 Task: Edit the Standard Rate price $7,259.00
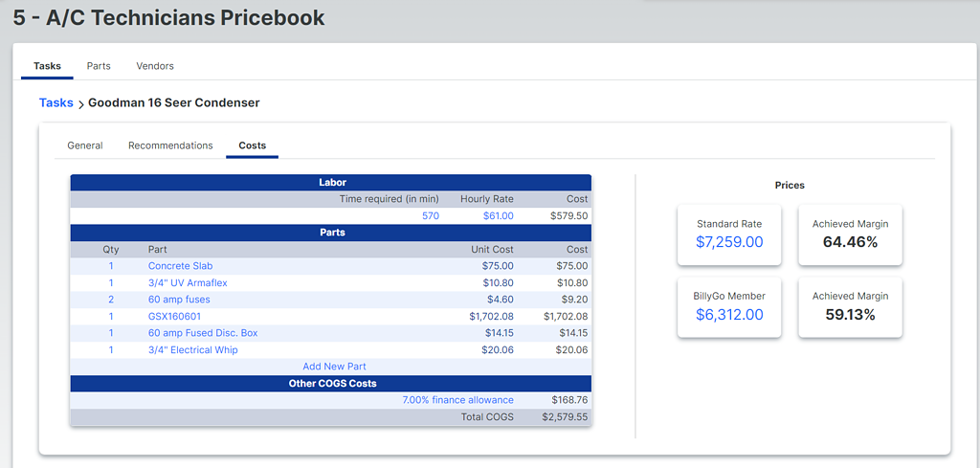click(729, 242)
